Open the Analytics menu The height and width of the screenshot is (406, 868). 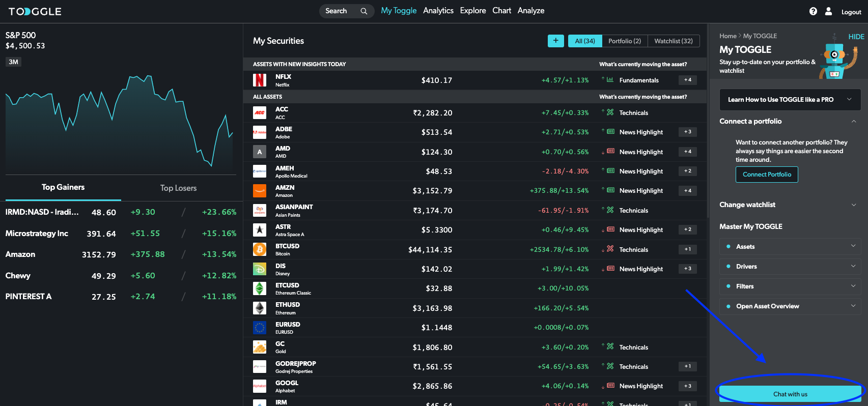[438, 11]
